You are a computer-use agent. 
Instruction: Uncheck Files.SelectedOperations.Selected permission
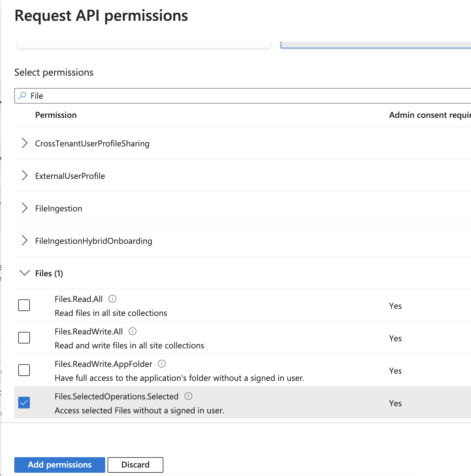click(x=24, y=403)
